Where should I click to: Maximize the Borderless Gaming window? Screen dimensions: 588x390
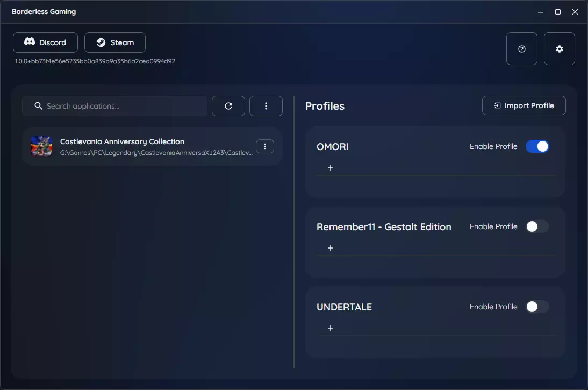pos(557,12)
